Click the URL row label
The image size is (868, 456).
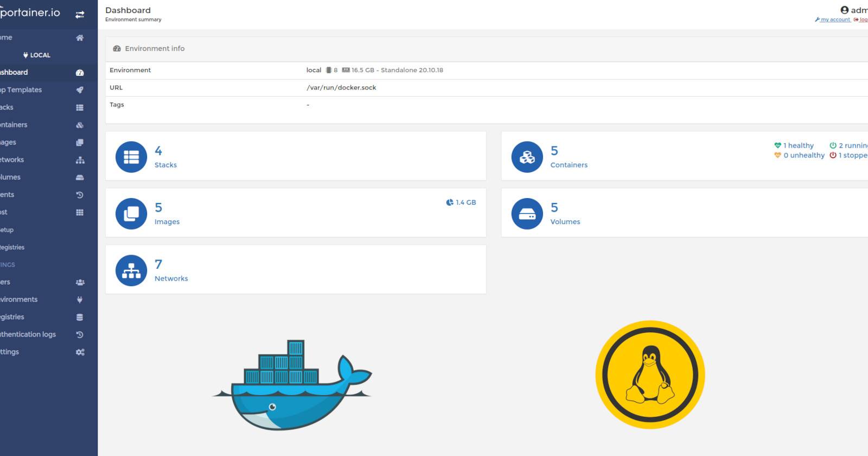click(x=116, y=87)
